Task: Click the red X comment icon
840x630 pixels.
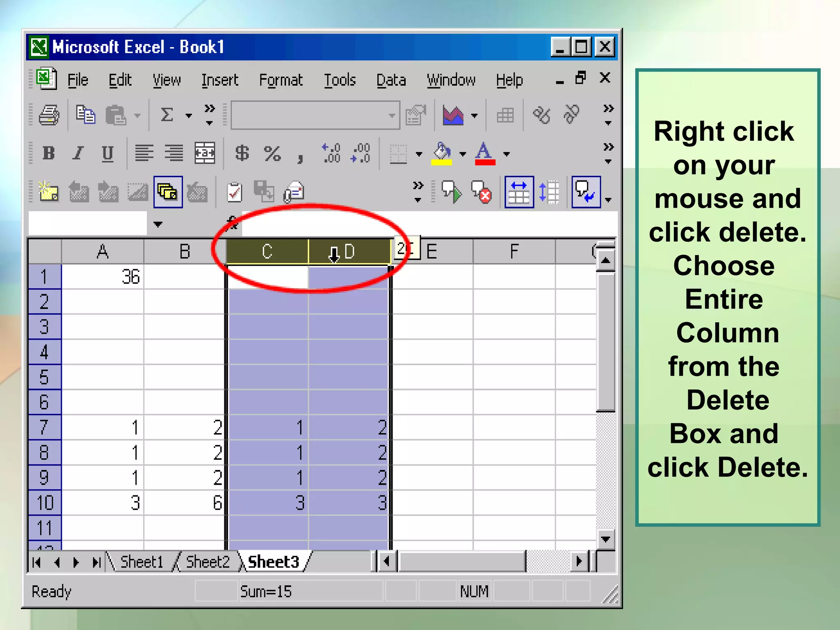Action: point(482,192)
